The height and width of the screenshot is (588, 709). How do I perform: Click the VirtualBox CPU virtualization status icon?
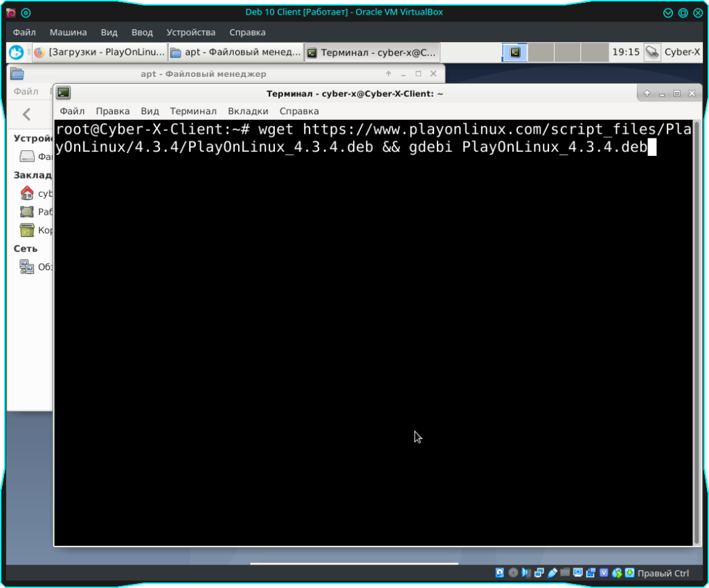pos(604,573)
